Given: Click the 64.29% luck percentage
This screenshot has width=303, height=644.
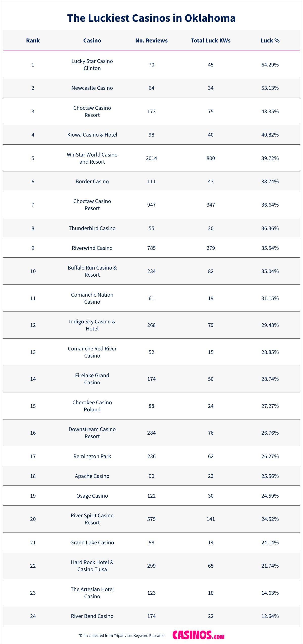Looking at the screenshot, I should click(x=270, y=65).
